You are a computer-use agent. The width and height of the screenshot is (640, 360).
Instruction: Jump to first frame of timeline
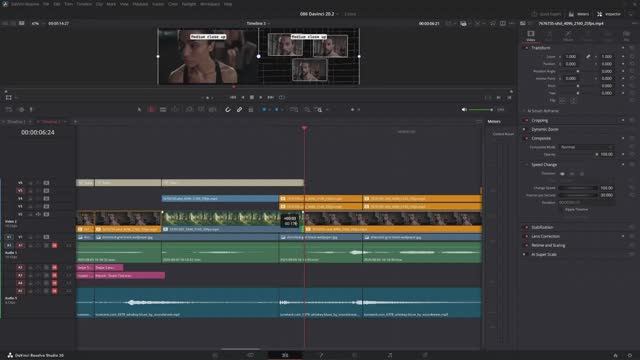tap(233, 98)
